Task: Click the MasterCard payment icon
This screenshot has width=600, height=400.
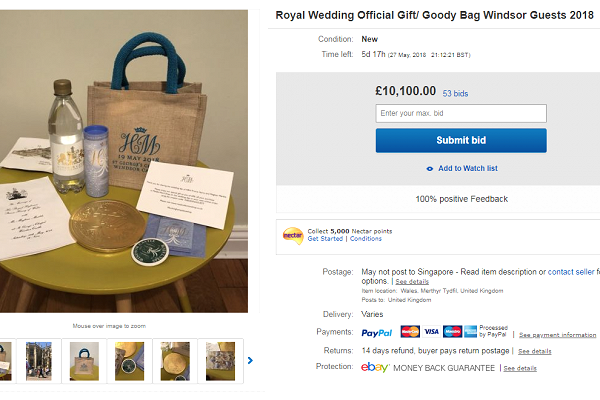Action: click(x=410, y=332)
